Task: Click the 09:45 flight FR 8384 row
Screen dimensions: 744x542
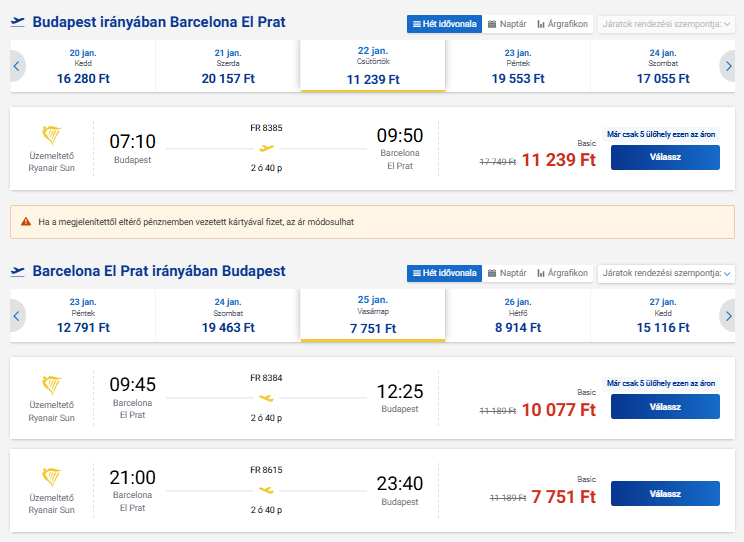Action: (x=300, y=399)
